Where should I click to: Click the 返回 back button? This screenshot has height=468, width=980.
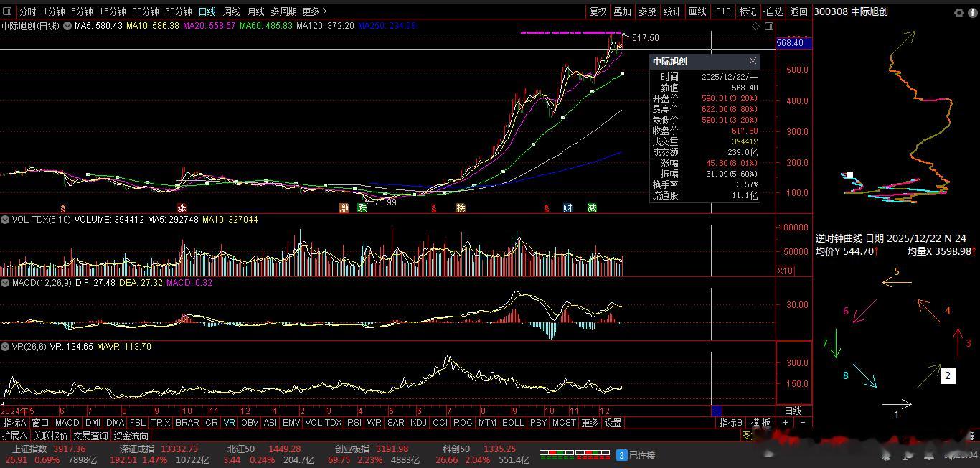pos(798,11)
